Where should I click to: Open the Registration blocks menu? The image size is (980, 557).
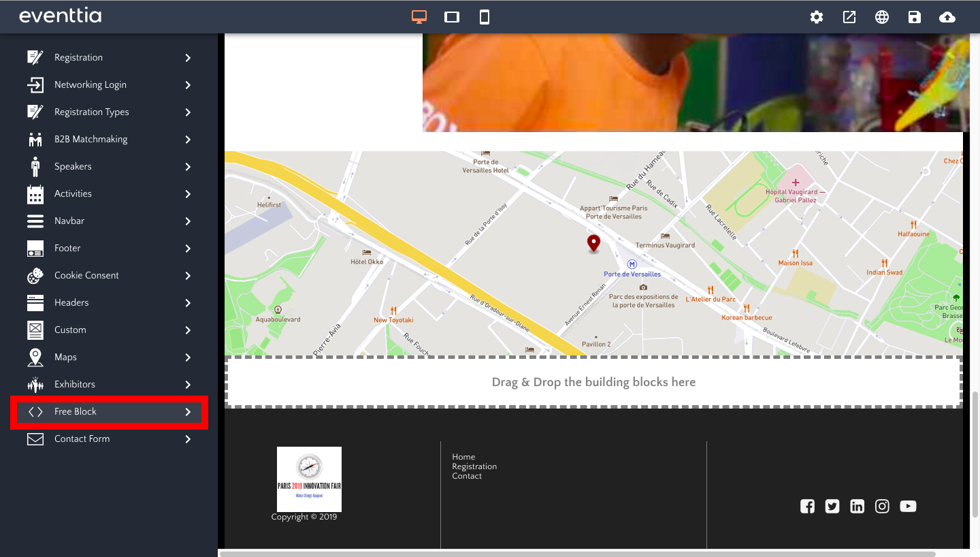(78, 58)
